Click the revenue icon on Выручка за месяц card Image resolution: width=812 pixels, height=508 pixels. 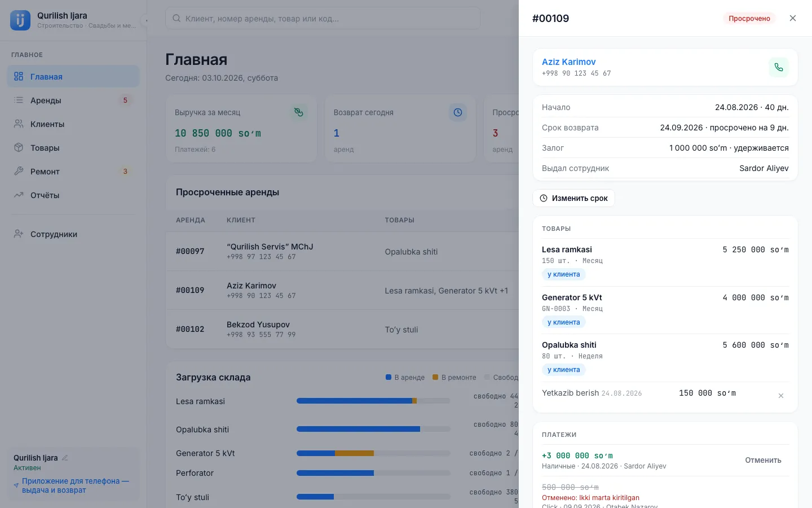click(299, 112)
